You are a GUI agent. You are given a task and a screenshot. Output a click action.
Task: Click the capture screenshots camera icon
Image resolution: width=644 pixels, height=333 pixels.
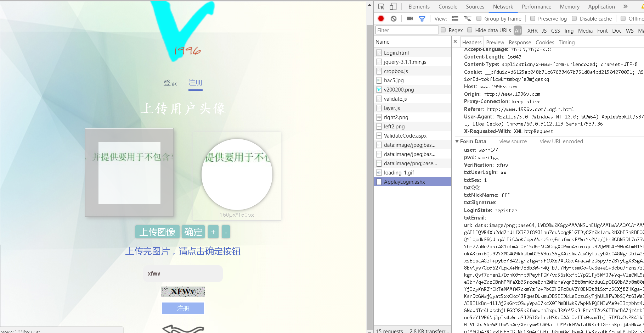pos(410,19)
